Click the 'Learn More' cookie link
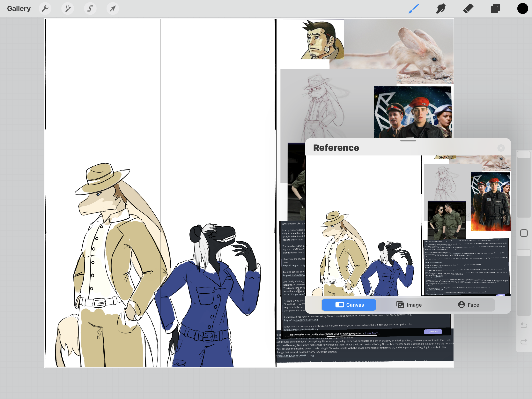The width and height of the screenshot is (532, 399). coord(372,333)
